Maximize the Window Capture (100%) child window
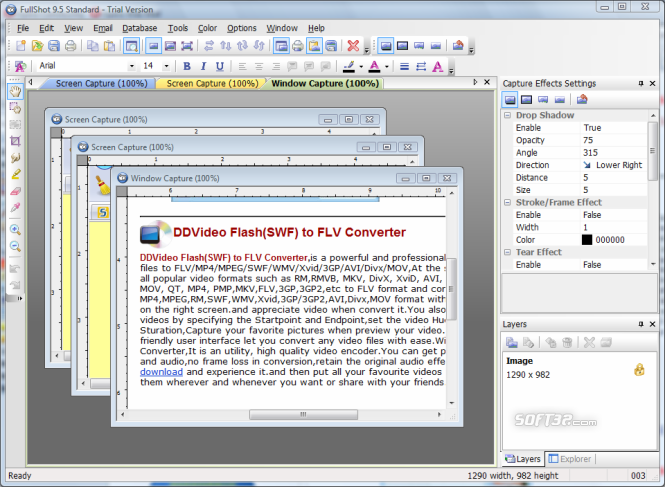Viewport: 665px width, 487px height. (x=426, y=178)
